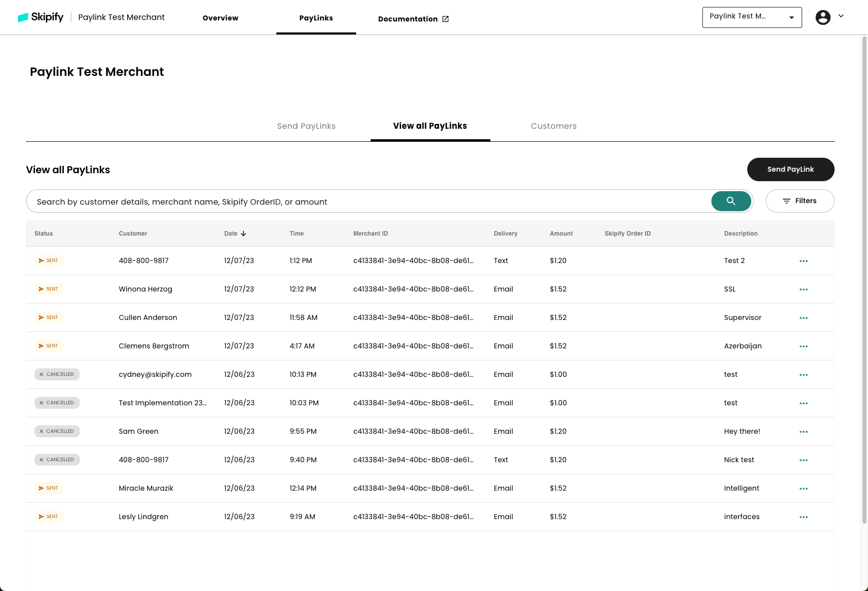Click the SENT badge for Lesly Lindgren
The image size is (868, 591).
(49, 517)
